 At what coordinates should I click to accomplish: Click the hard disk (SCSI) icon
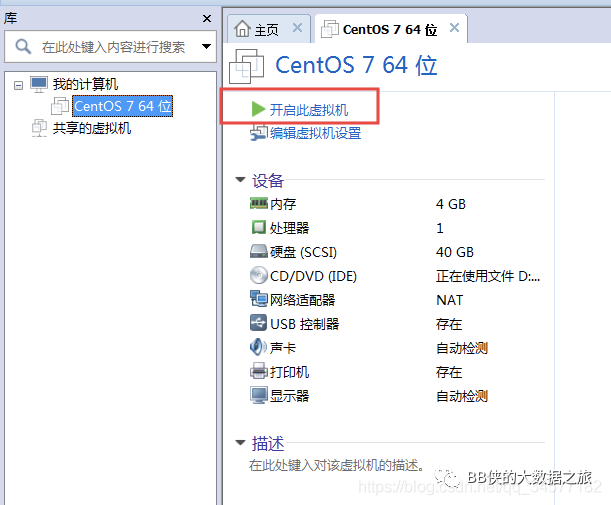click(259, 252)
